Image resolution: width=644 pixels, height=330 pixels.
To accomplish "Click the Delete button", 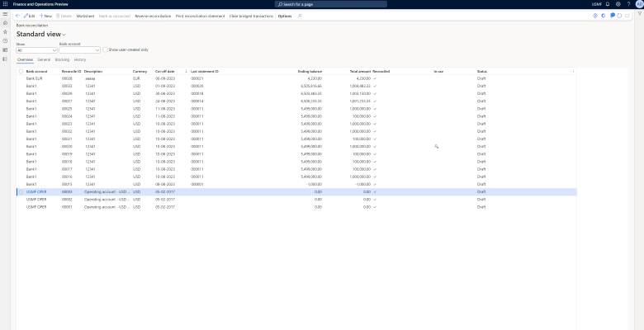I will coord(64,16).
